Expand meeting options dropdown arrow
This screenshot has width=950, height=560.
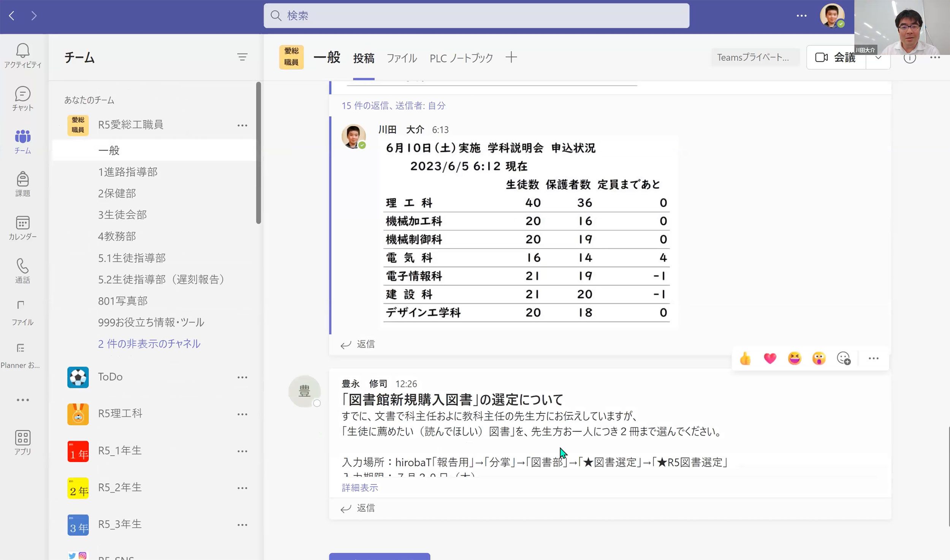click(x=878, y=58)
